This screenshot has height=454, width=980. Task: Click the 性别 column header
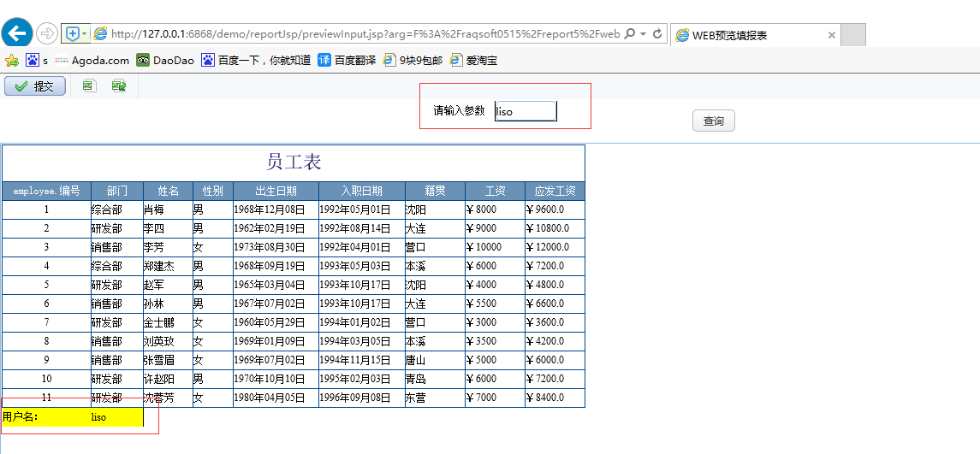point(212,191)
